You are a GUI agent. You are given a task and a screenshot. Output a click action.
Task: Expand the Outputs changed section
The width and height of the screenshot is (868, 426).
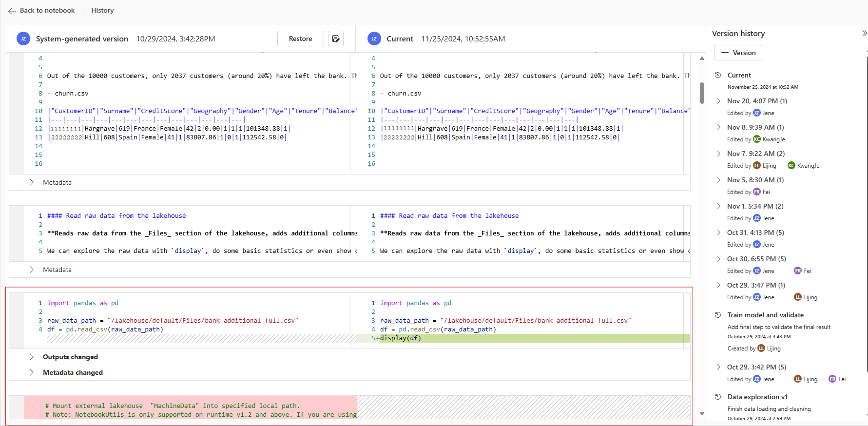(32, 357)
